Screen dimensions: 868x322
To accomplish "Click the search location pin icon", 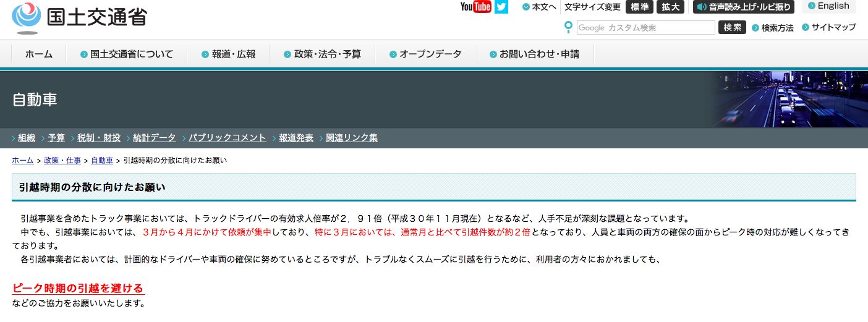I will [x=569, y=27].
